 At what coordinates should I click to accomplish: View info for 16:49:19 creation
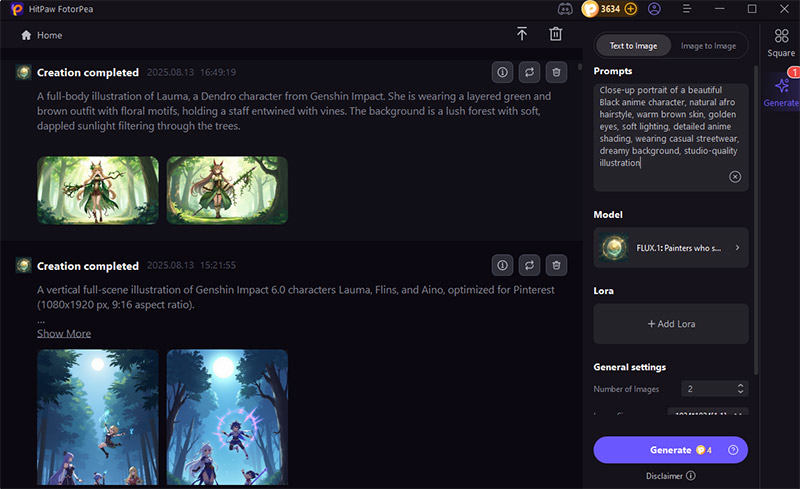point(502,72)
